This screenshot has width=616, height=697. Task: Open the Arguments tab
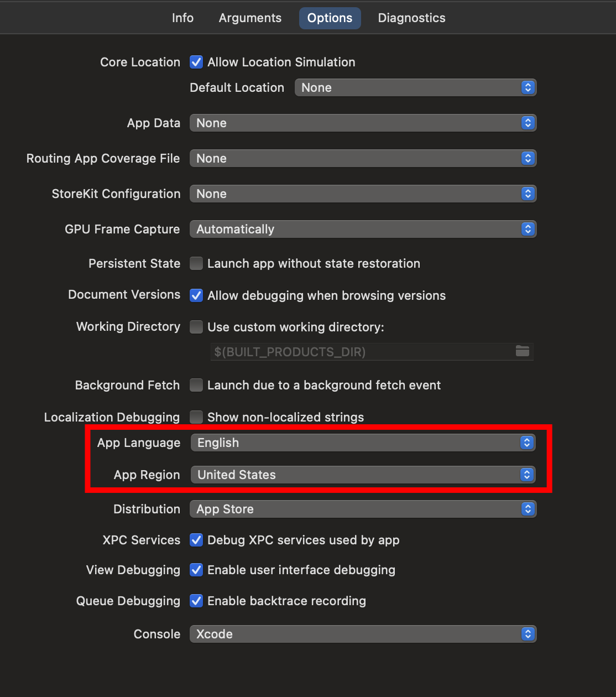[250, 18]
